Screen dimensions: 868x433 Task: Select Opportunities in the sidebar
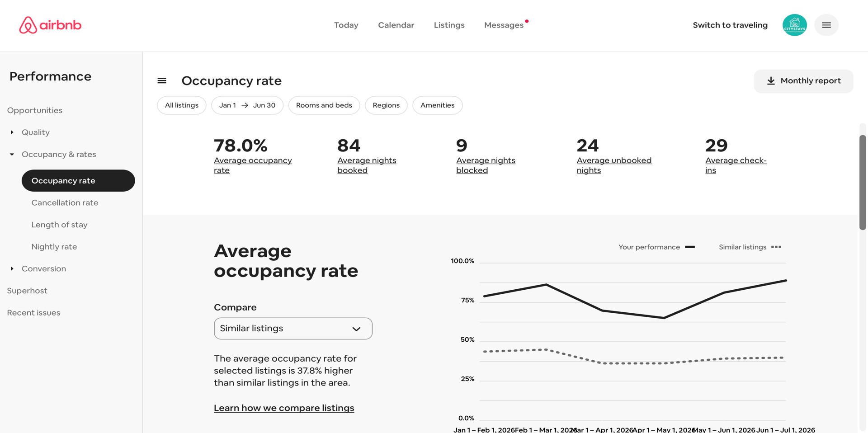[35, 110]
